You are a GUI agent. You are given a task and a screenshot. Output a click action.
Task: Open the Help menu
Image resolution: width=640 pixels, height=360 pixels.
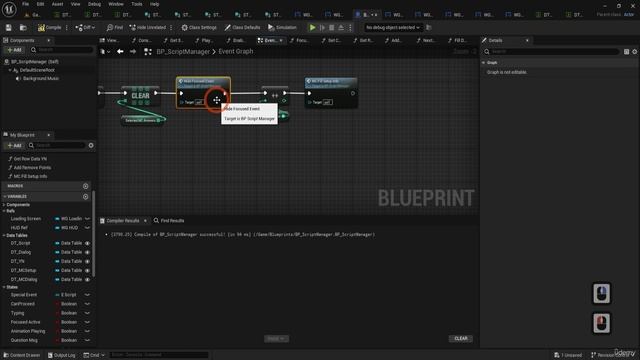pos(154,4)
